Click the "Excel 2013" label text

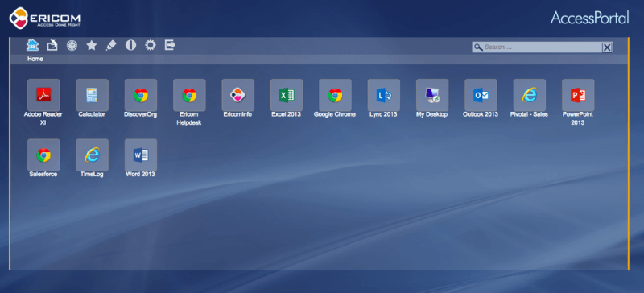(x=287, y=114)
